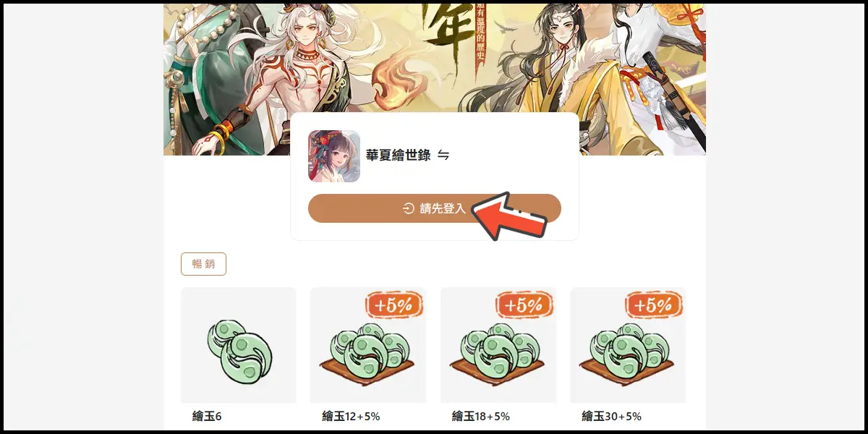Open the 繪玉18+5% jade tray image
This screenshot has height=434, width=868.
tap(498, 345)
